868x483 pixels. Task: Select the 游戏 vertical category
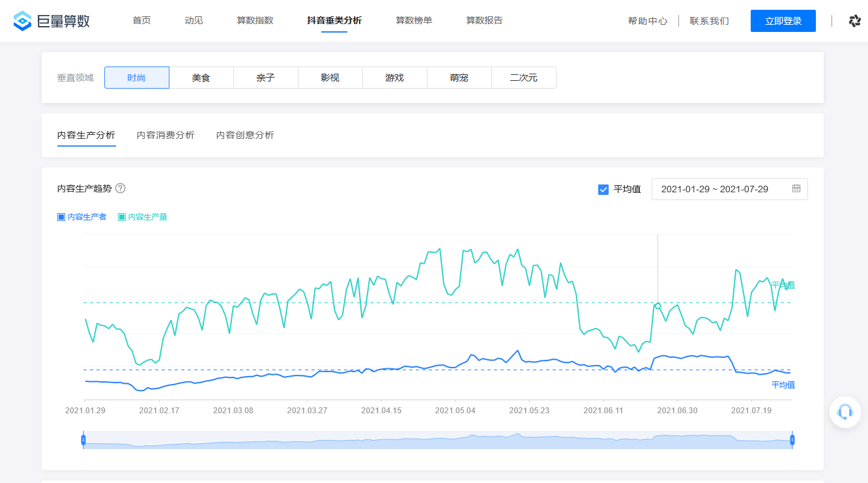click(395, 78)
